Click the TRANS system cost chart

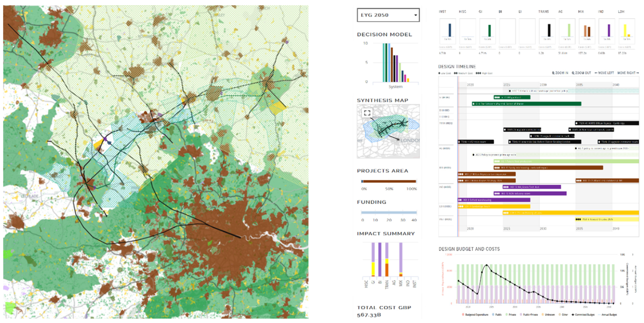pyautogui.click(x=547, y=31)
